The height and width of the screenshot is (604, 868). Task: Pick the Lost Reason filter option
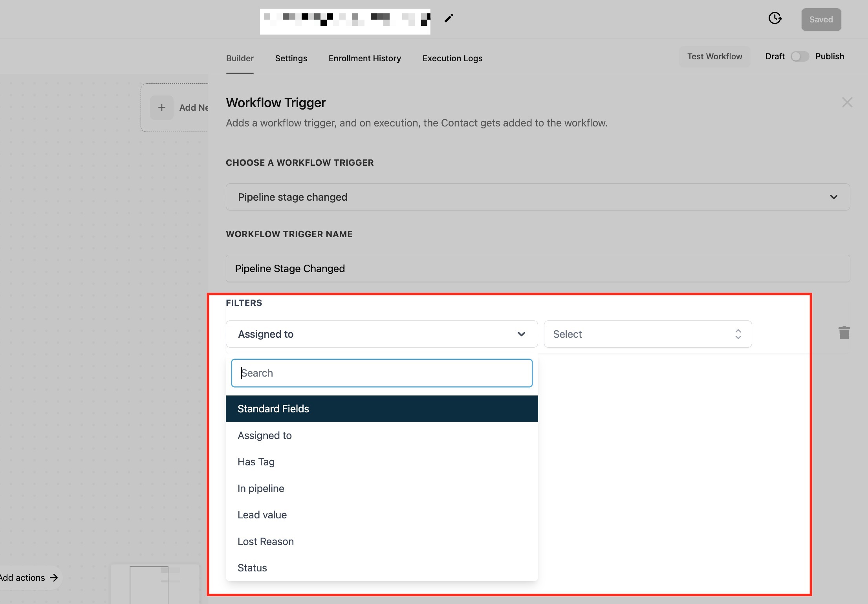pyautogui.click(x=266, y=542)
